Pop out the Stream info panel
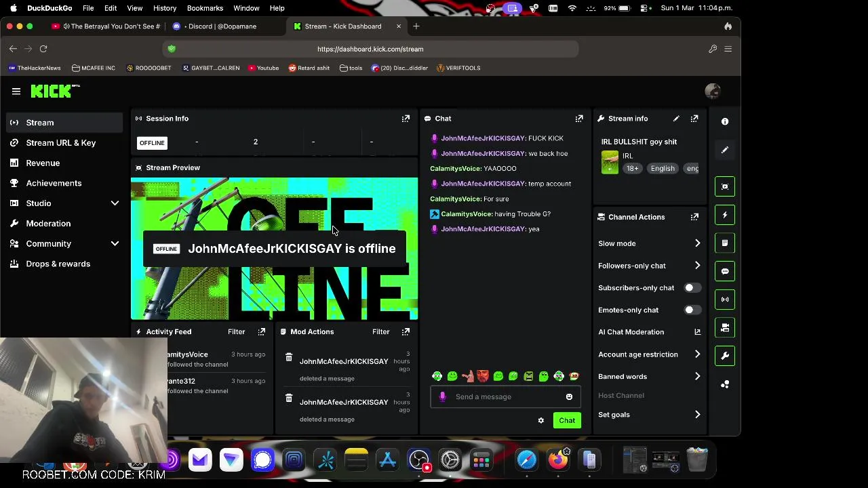Image resolution: width=868 pixels, height=488 pixels. coord(694,119)
